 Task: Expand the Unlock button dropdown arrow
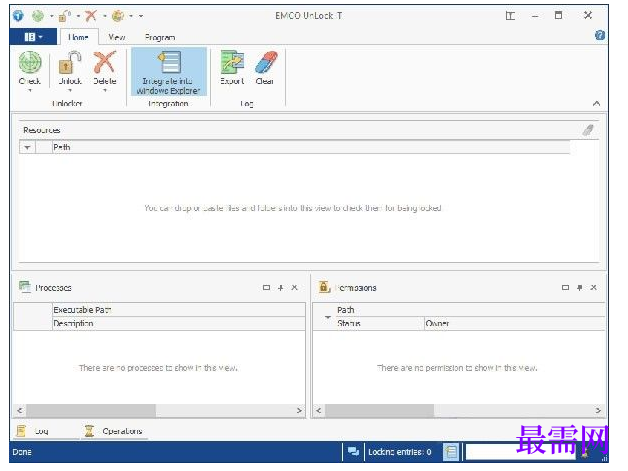click(70, 91)
